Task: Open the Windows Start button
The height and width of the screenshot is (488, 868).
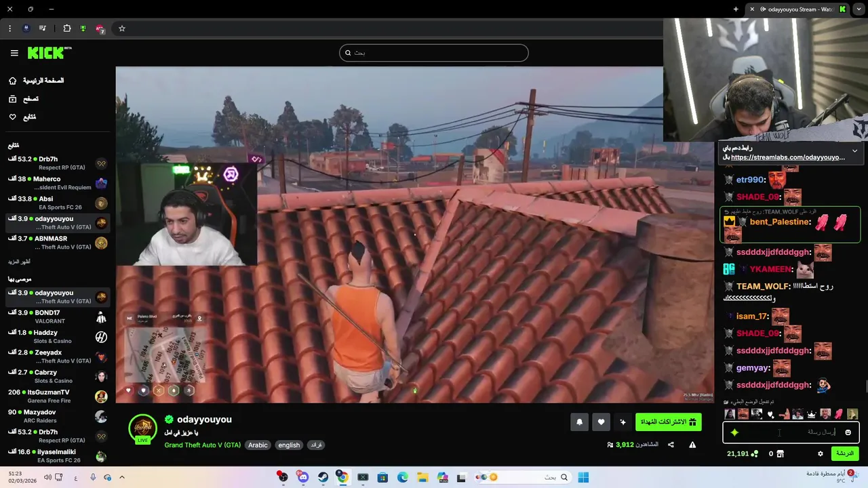Action: click(x=583, y=477)
